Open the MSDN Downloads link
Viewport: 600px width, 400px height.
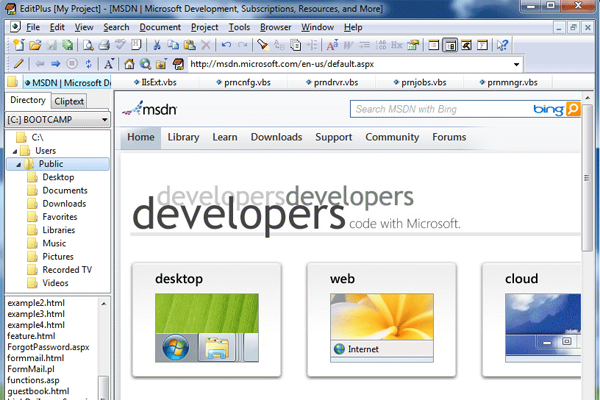click(x=276, y=137)
